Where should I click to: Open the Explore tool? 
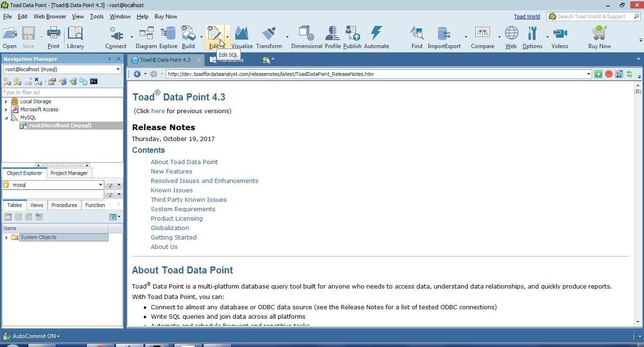[168, 37]
